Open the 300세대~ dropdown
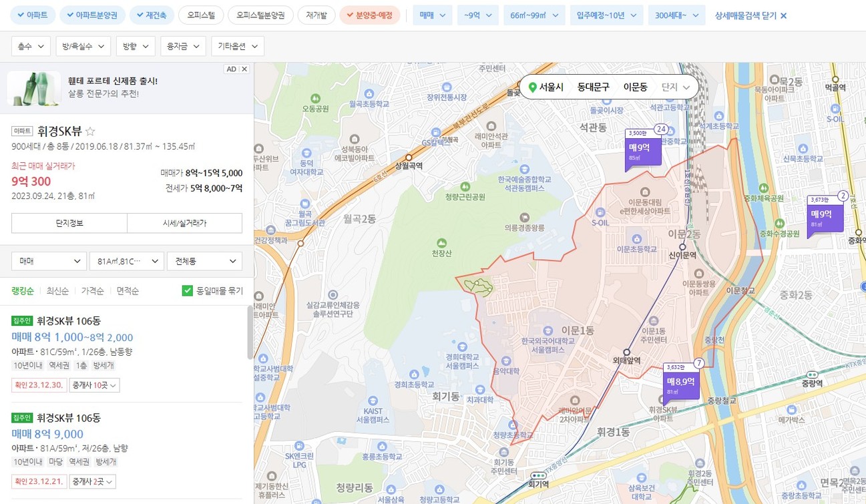The width and height of the screenshot is (866, 504). (676, 15)
